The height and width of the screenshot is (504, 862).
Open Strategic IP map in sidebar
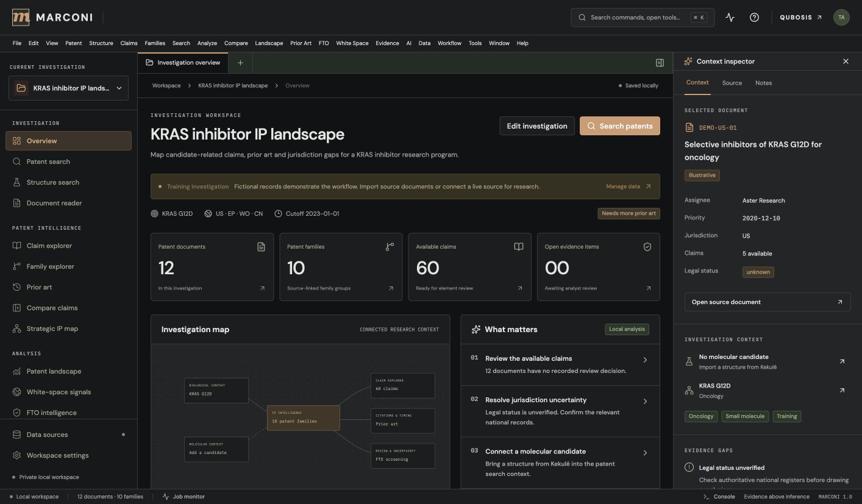(x=68, y=328)
